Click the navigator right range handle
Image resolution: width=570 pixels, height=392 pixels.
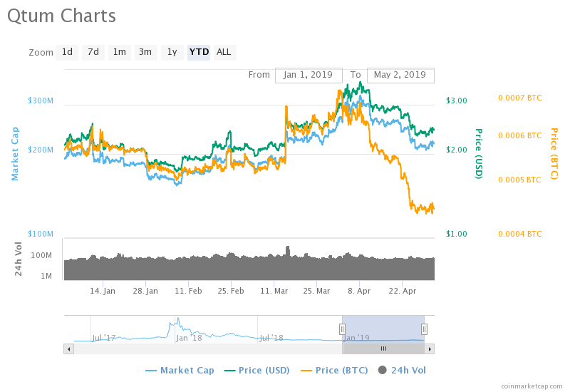coord(424,329)
